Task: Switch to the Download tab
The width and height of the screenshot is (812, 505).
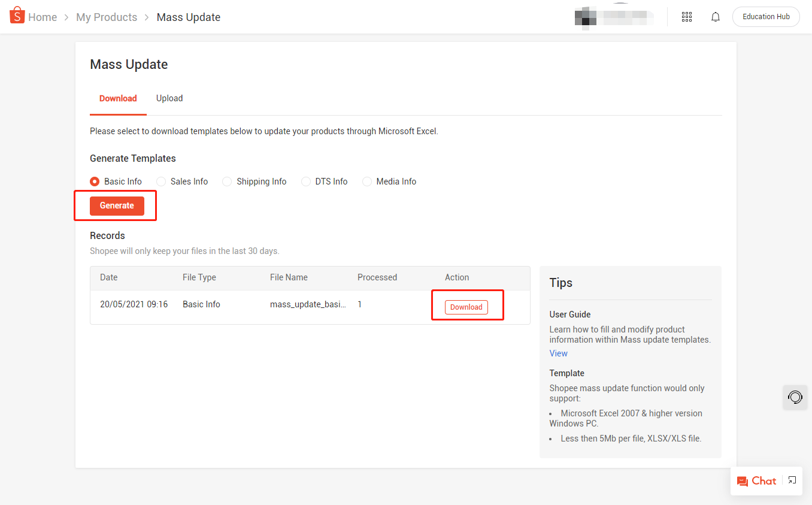Action: coord(118,98)
